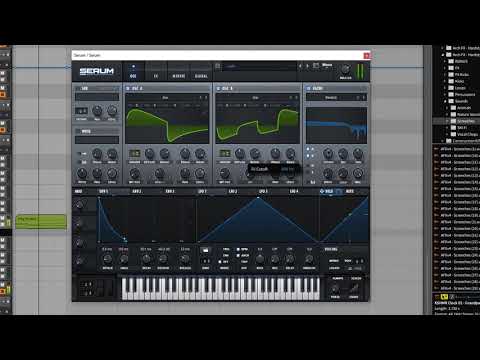Image resolution: width=480 pixels, height=360 pixels.
Task: Click the save preset disk icon
Action: click(316, 66)
